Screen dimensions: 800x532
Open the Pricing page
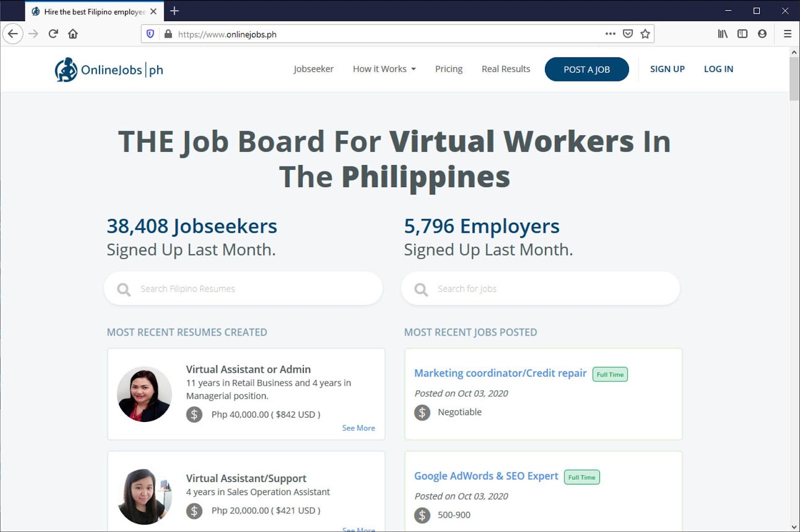pos(448,69)
